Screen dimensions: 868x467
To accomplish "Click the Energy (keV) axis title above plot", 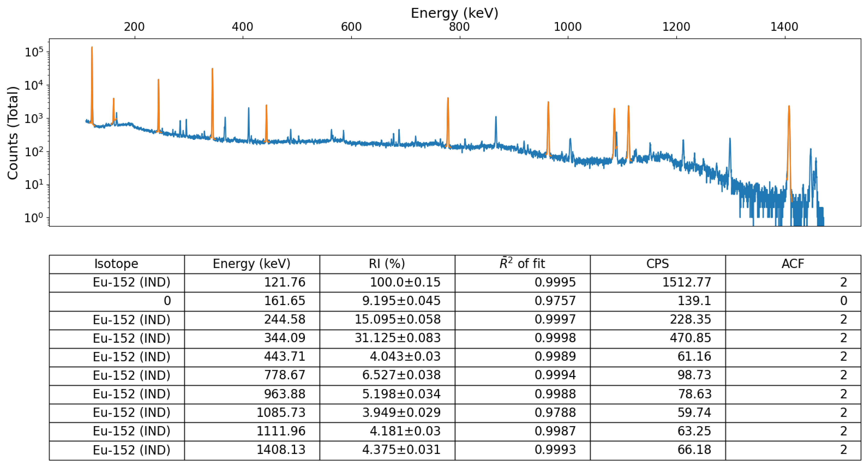I will tap(454, 13).
